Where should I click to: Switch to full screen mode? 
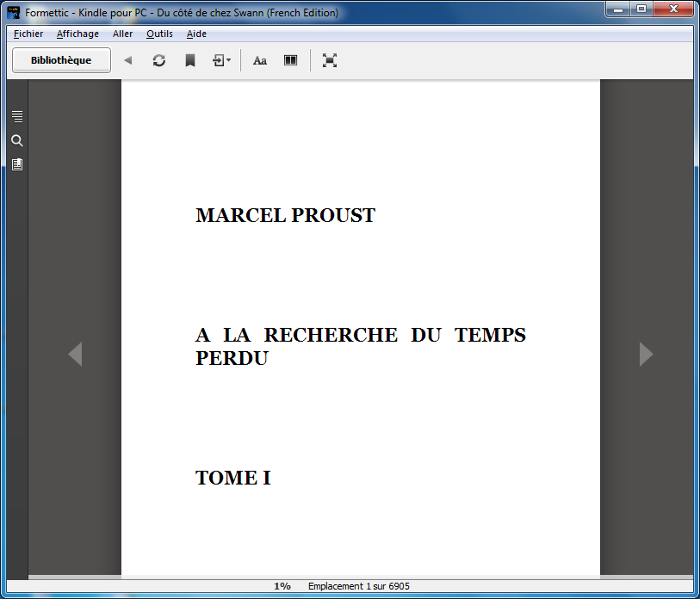point(330,60)
